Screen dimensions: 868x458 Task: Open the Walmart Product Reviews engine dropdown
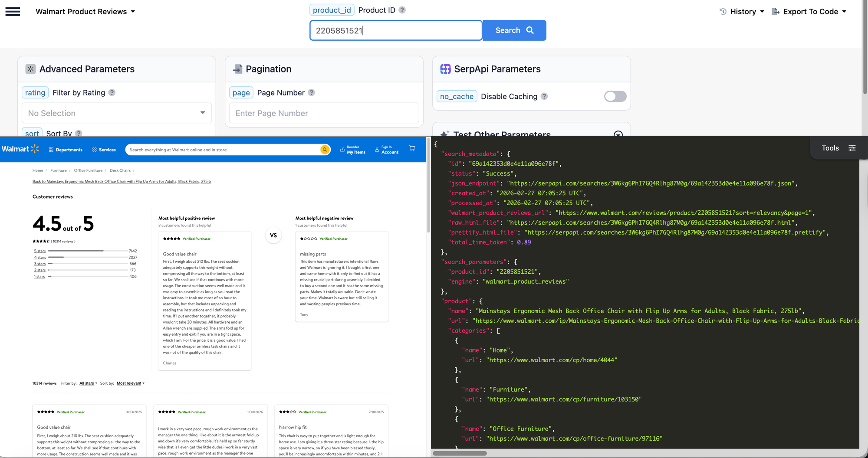click(85, 12)
